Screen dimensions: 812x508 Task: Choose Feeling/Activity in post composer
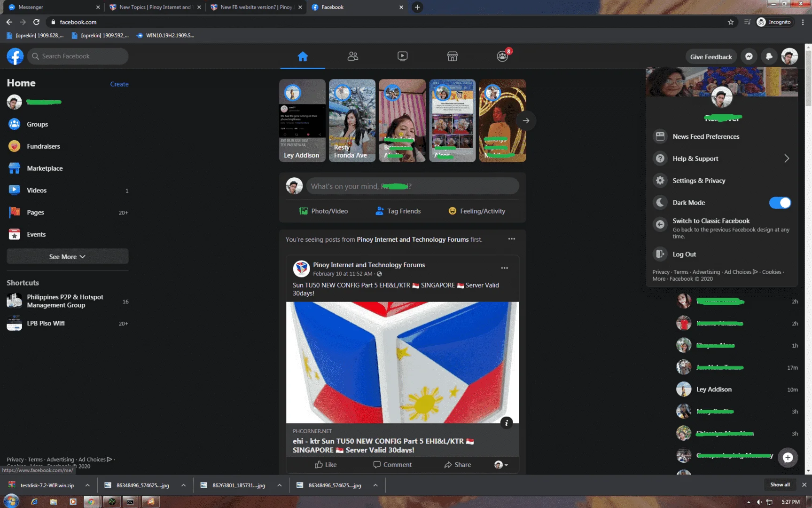(x=477, y=211)
